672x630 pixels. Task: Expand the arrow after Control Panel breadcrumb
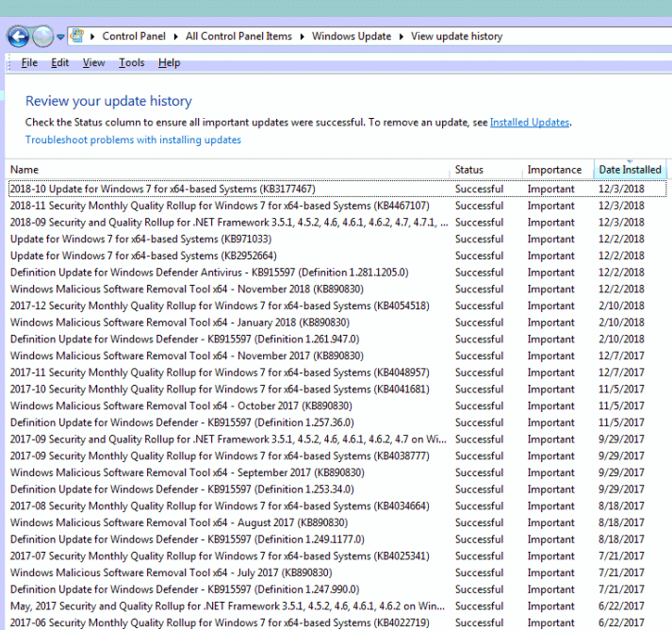(175, 37)
